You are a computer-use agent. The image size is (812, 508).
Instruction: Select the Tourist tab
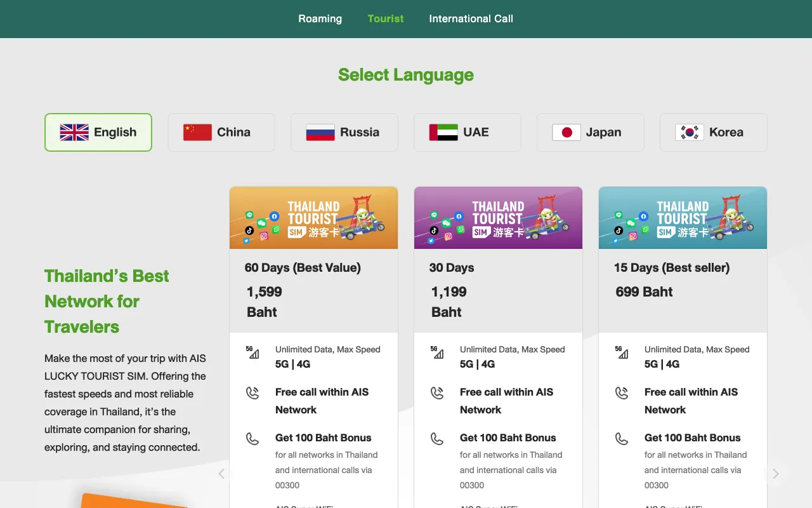point(386,18)
